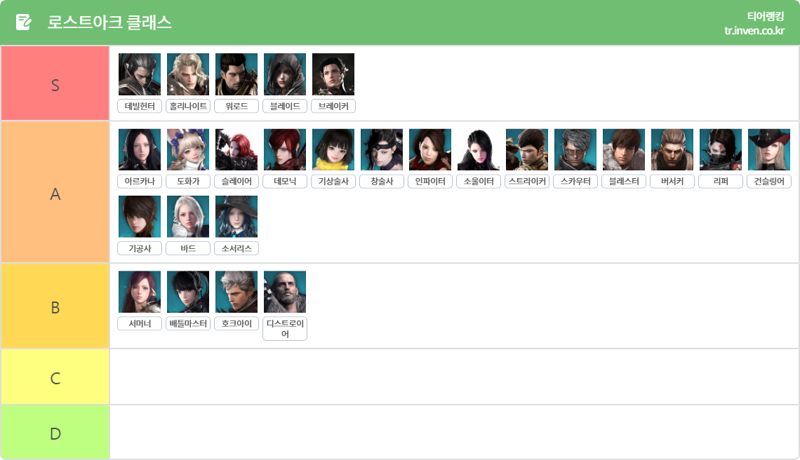800x460 pixels.
Task: Click the 블레이드 name label
Action: coord(285,106)
